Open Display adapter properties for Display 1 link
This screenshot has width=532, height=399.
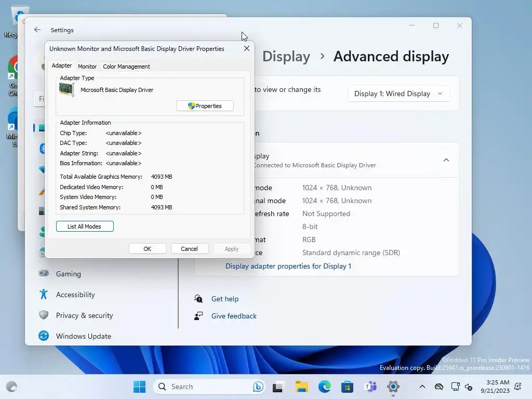(288, 266)
